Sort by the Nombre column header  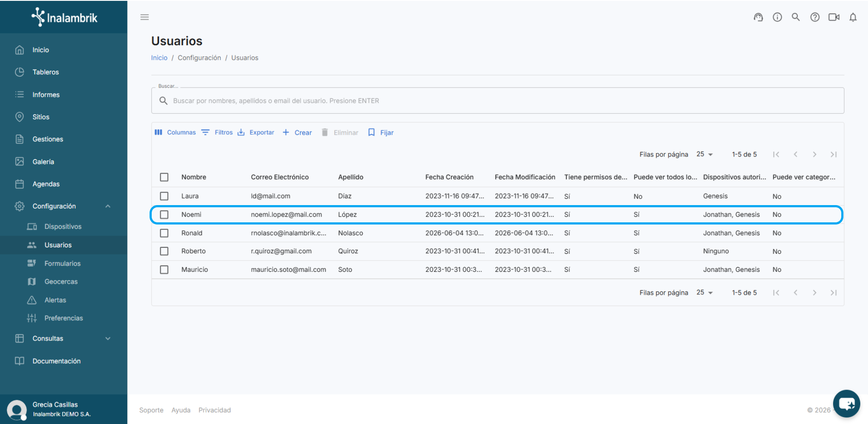pyautogui.click(x=194, y=177)
